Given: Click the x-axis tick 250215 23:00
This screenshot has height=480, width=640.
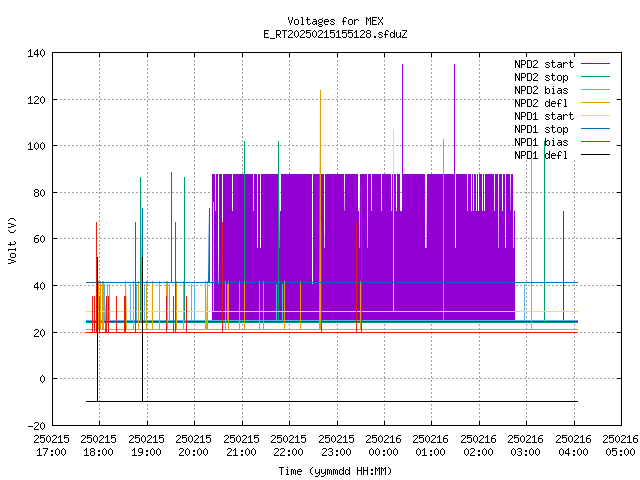Looking at the screenshot, I should point(336,446).
